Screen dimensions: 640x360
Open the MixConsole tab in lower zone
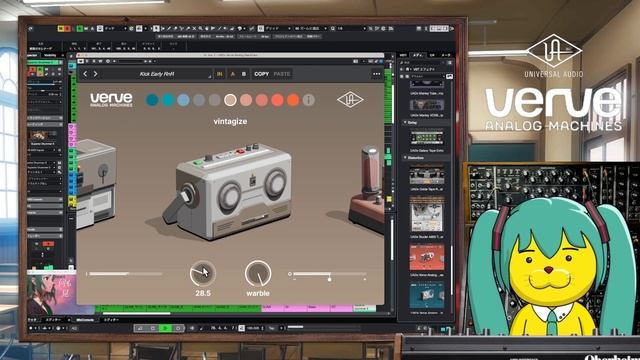click(85, 320)
